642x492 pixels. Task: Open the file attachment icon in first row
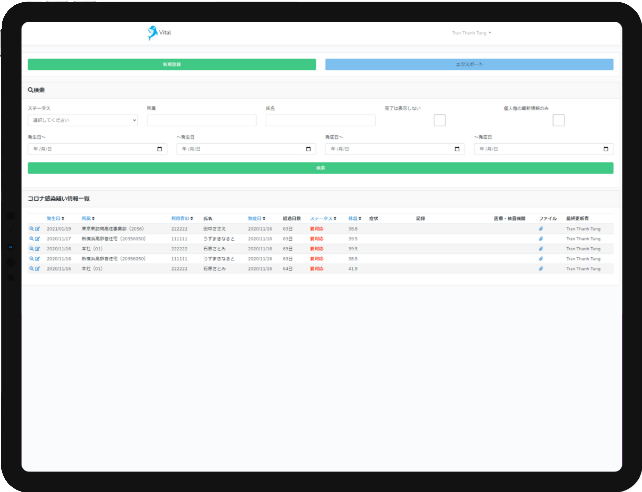click(x=541, y=229)
